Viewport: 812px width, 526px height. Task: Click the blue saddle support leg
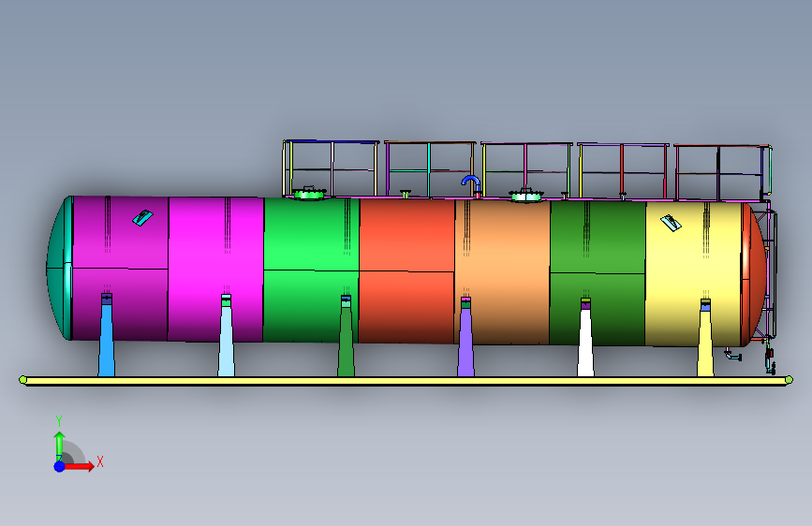[106, 339]
